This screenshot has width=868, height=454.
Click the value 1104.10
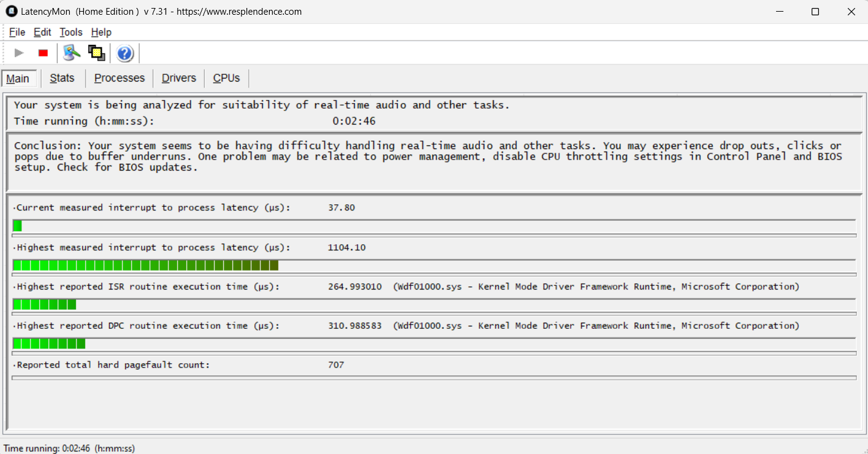(x=347, y=248)
